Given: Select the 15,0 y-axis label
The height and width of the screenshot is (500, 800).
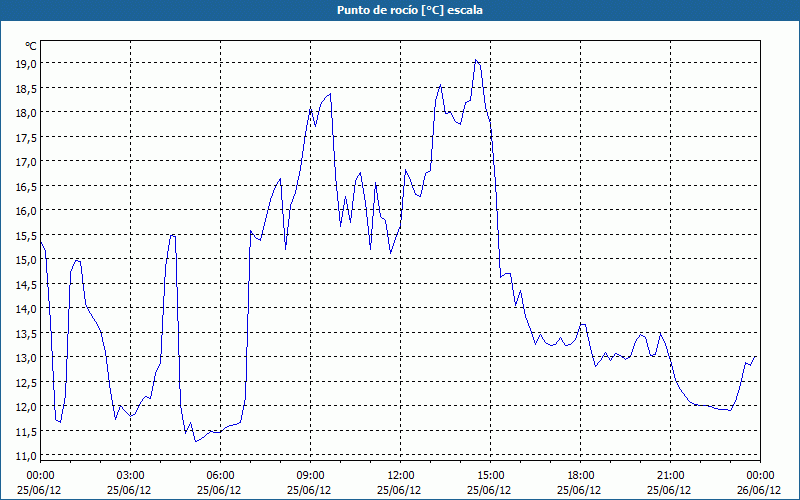Looking at the screenshot, I should point(26,259).
